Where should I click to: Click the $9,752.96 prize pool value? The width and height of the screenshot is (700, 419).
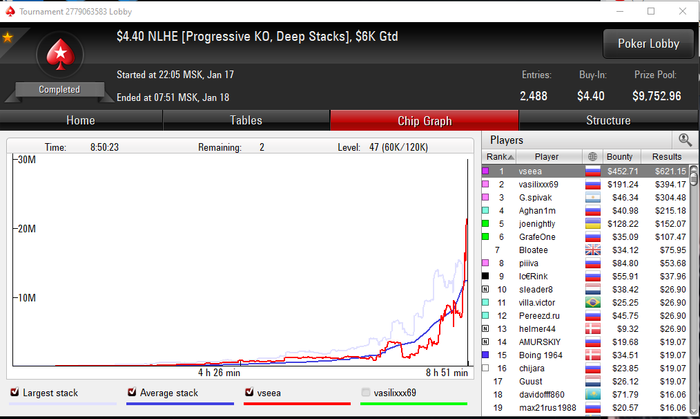click(x=657, y=96)
